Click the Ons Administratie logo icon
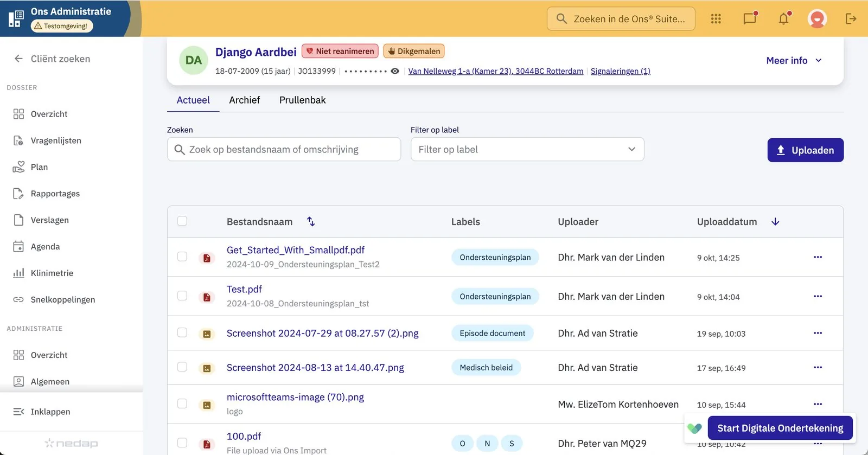 pos(16,19)
